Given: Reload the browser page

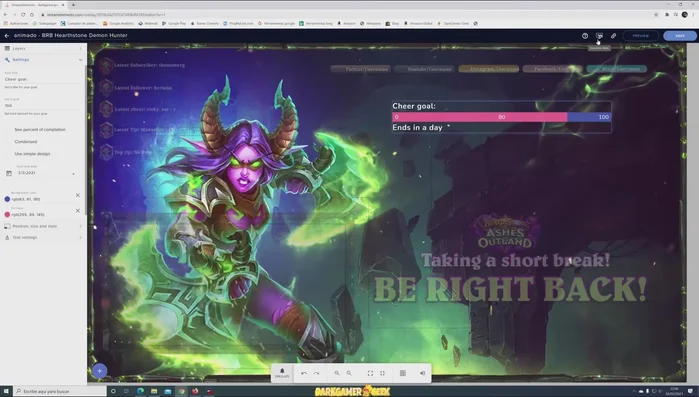Looking at the screenshot, I should 23,15.
